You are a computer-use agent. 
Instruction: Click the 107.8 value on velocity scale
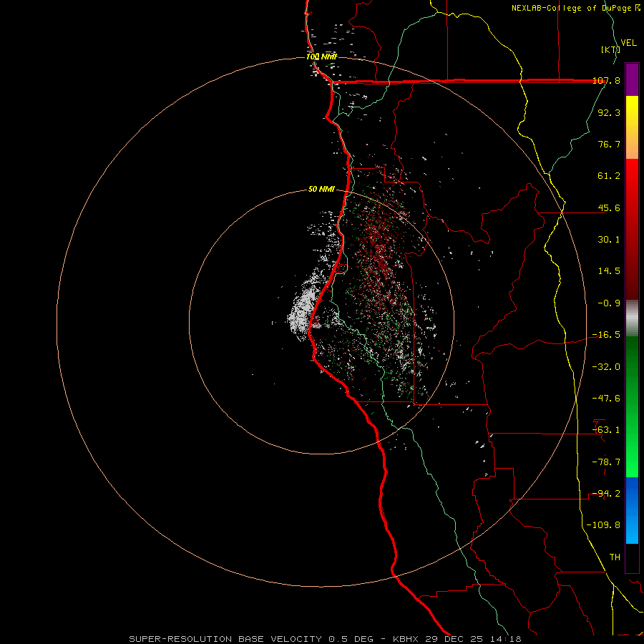[x=606, y=81]
